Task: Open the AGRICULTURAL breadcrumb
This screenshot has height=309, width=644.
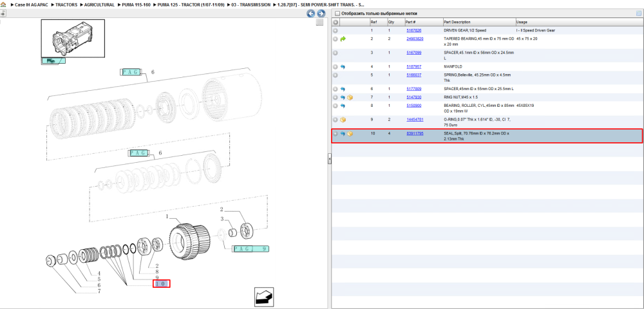Action: pyautogui.click(x=99, y=5)
